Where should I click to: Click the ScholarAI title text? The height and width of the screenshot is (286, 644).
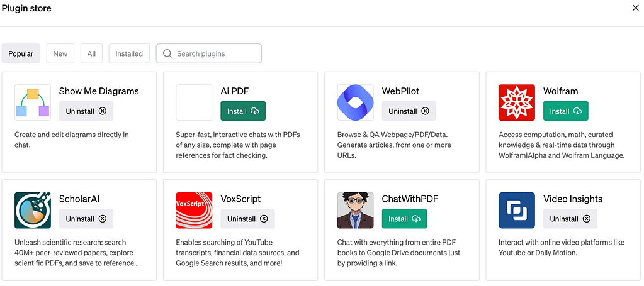tap(79, 199)
